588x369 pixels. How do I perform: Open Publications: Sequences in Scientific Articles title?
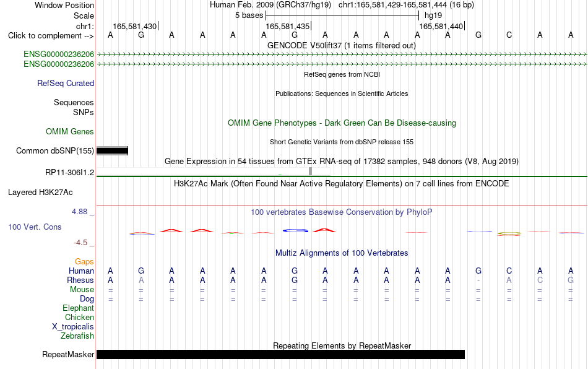342,93
